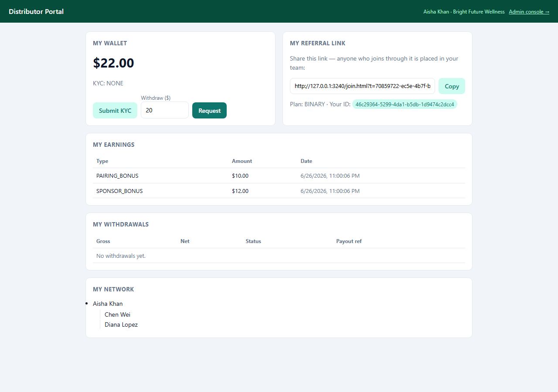Click the Share this link description text
The image size is (558, 392).
point(374,63)
